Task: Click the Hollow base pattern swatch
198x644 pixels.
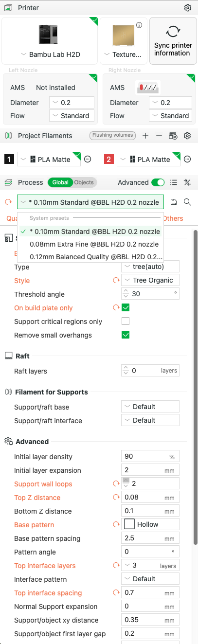Action: (129, 524)
